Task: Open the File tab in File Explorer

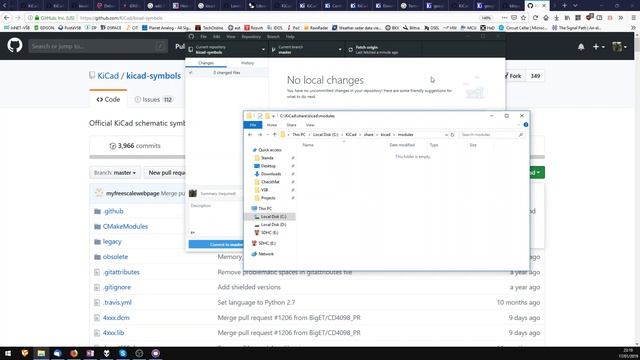Action: 253,125
